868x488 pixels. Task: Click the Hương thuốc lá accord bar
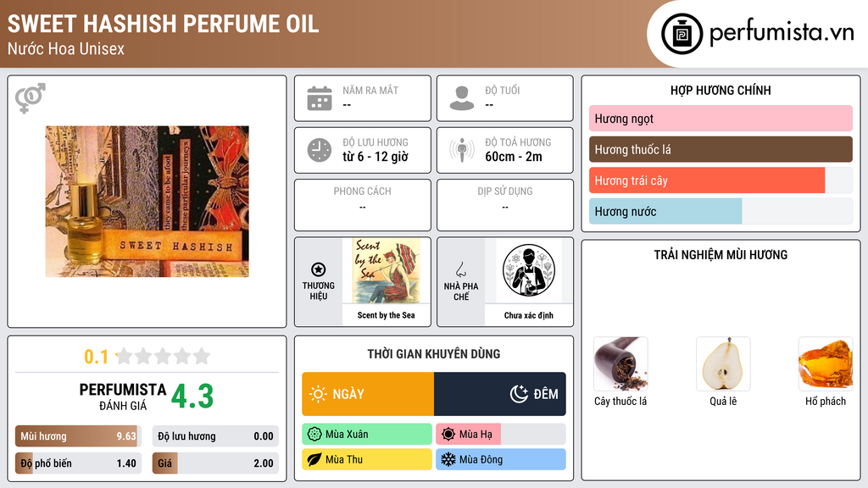coord(721,149)
